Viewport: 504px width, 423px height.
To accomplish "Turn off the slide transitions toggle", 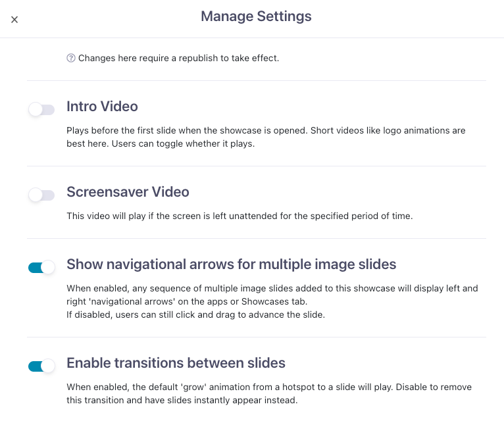I will pos(41,366).
